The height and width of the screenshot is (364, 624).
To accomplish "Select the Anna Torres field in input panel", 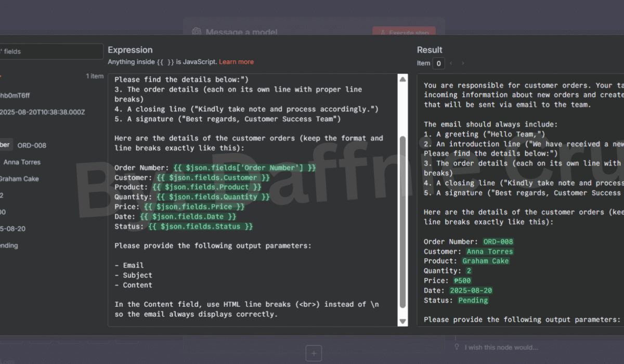I will click(22, 162).
